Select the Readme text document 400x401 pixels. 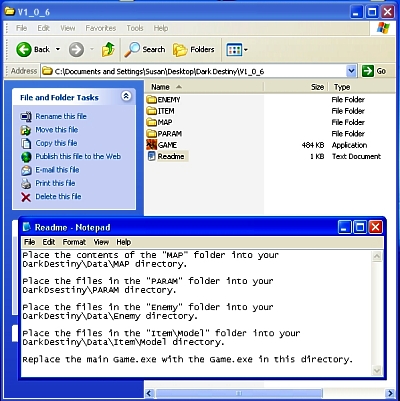pos(167,156)
